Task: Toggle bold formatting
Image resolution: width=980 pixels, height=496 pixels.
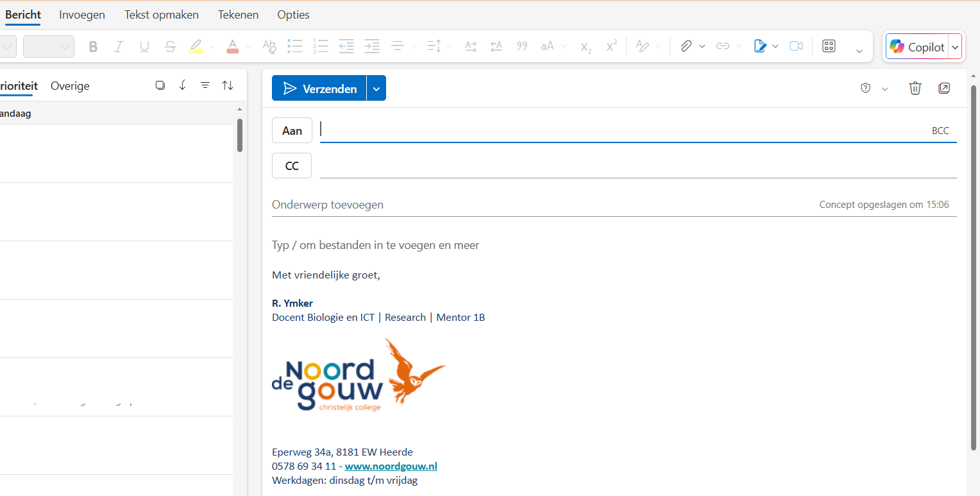Action: click(x=94, y=46)
